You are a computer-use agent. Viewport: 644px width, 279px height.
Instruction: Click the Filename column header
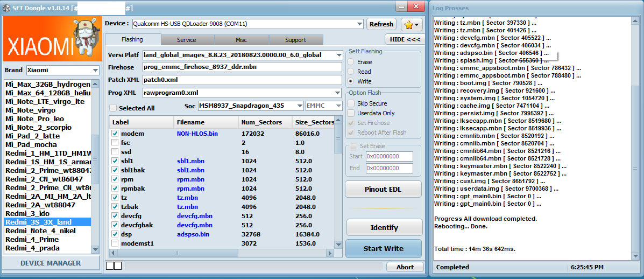click(206, 122)
